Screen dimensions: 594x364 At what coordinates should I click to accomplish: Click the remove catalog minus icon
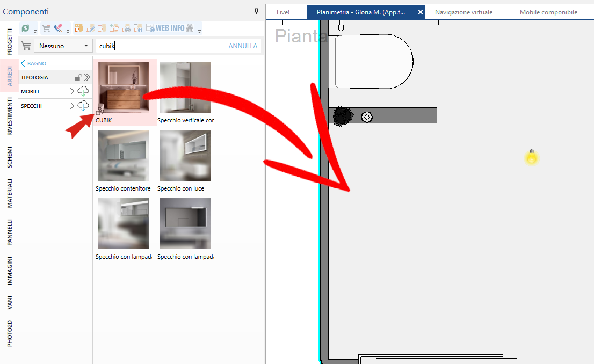(x=102, y=28)
